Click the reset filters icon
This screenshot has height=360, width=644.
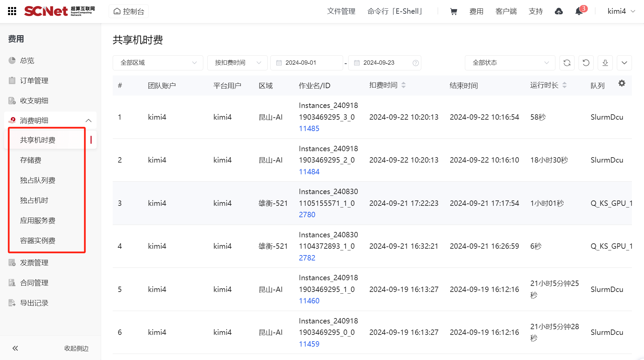(586, 63)
